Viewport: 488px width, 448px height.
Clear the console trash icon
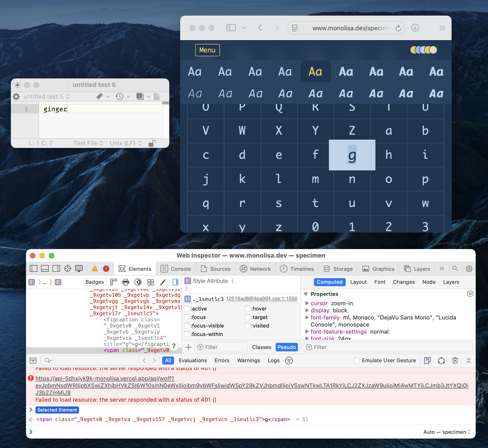(455, 361)
